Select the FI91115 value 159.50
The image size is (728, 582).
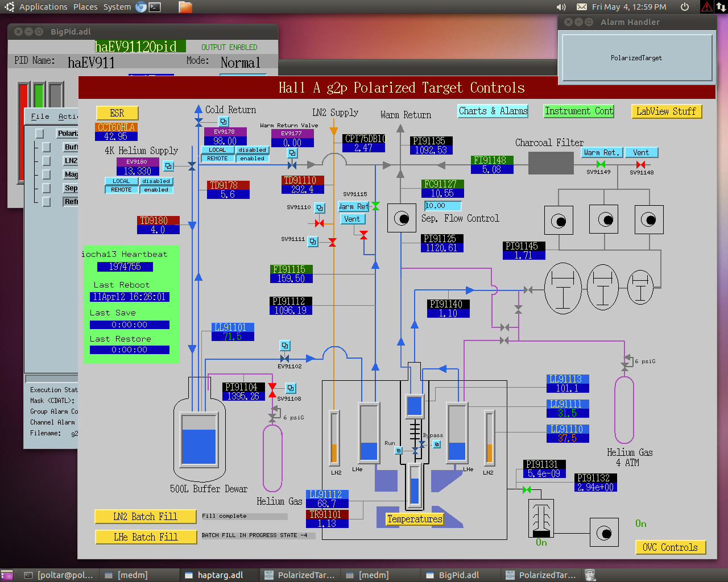(291, 278)
